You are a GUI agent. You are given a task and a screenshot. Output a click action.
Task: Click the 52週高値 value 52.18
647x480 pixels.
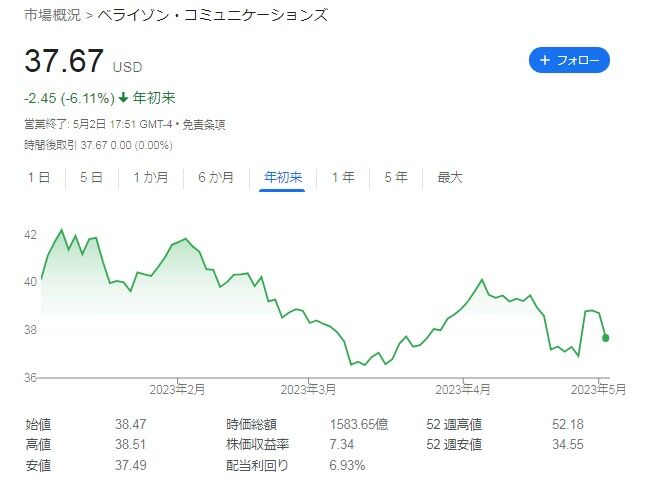coord(568,424)
